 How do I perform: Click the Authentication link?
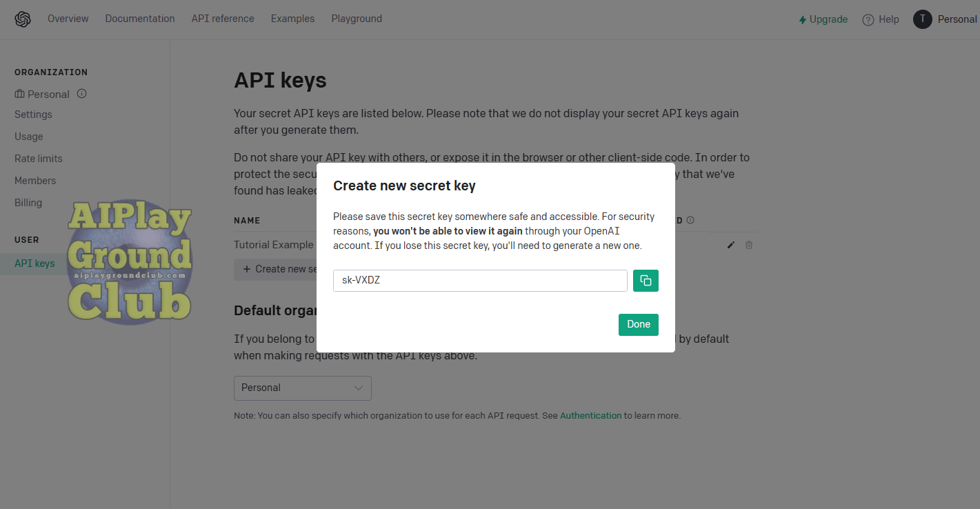(x=591, y=416)
